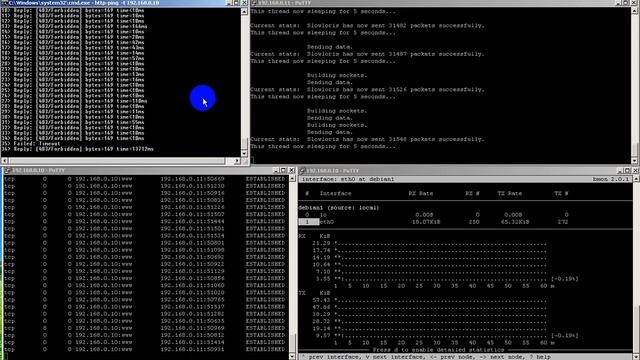Click line reporting '31482 packets successfully'
The height and width of the screenshot is (360, 640).
coord(367,25)
